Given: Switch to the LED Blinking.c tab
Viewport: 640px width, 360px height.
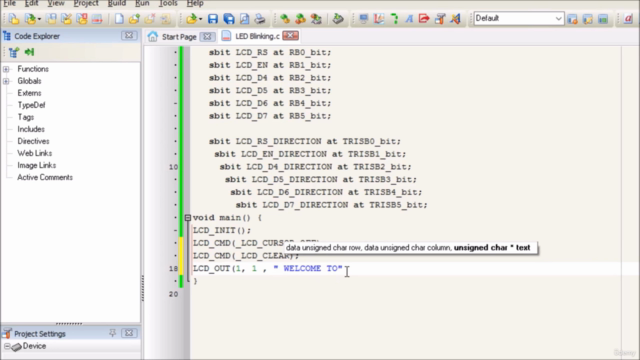Looking at the screenshot, I should coord(257,36).
